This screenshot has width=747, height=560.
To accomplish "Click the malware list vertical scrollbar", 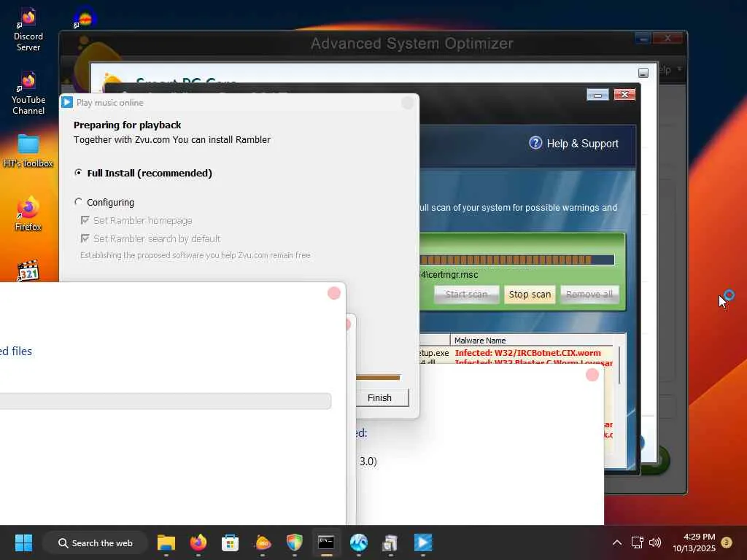I will [619, 365].
